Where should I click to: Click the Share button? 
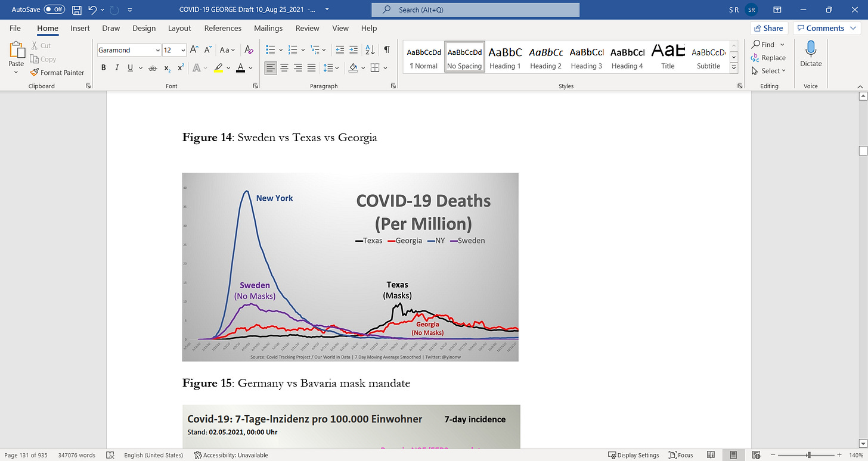pyautogui.click(x=768, y=28)
